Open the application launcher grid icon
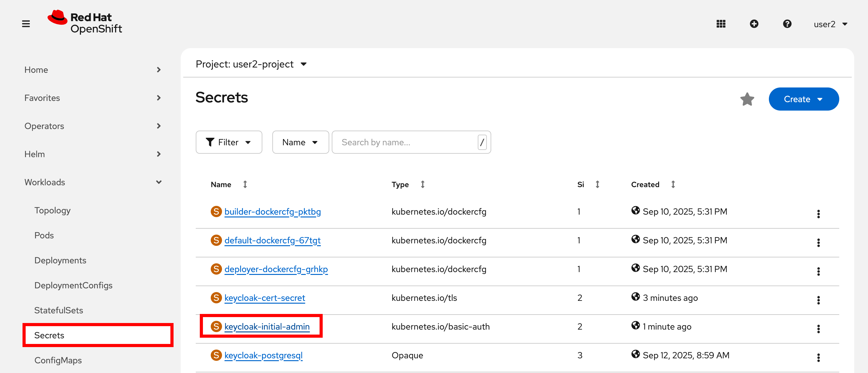Viewport: 868px width, 373px height. click(721, 24)
